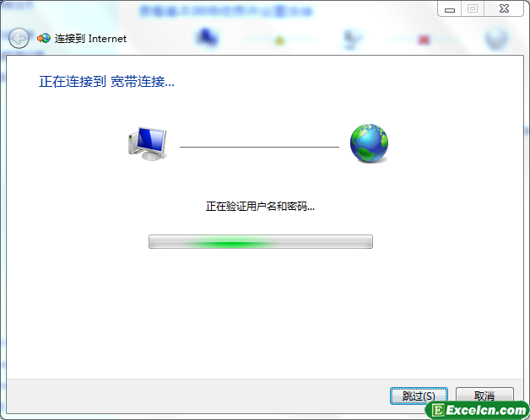Minimize the connection wizard window
530x420 pixels.
click(450, 9)
